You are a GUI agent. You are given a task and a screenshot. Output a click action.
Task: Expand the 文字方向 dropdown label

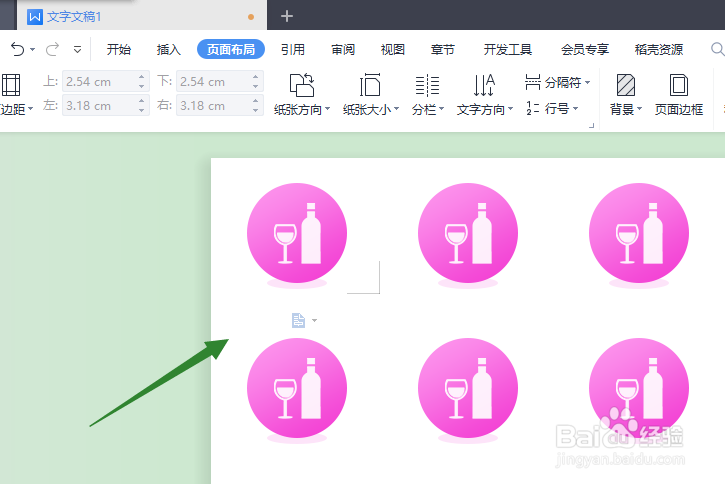click(x=485, y=110)
